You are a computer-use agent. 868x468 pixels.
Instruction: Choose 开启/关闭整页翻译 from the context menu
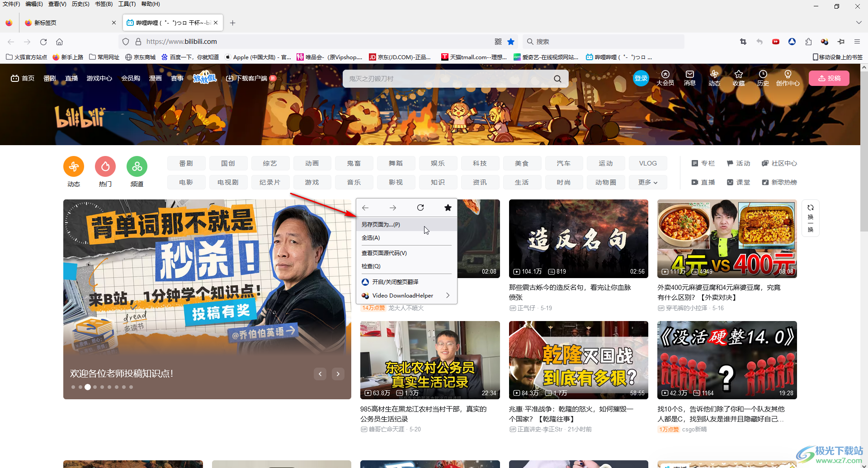click(x=407, y=282)
